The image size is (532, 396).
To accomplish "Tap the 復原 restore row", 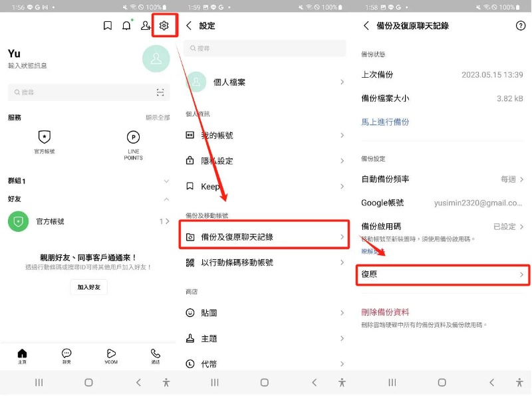I will tap(442, 274).
